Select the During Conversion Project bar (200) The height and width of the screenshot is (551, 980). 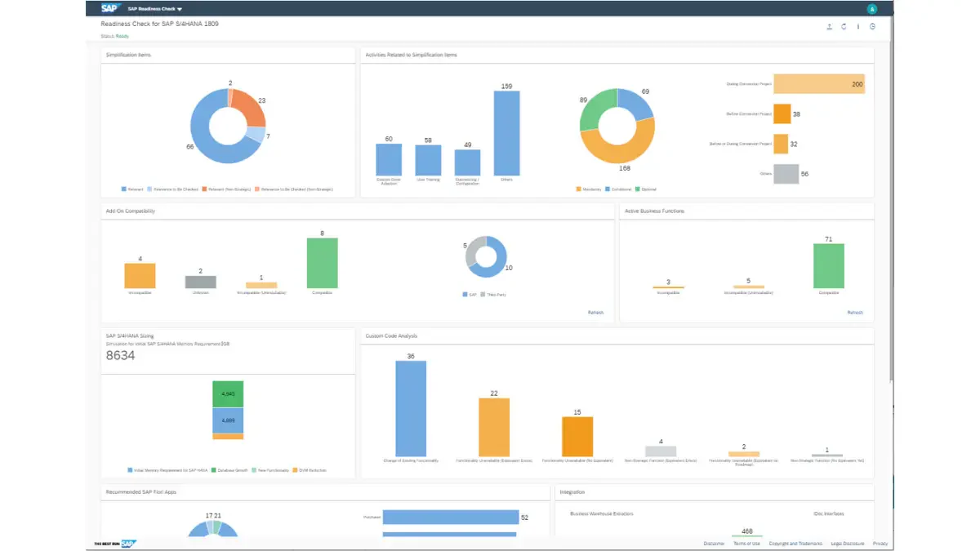click(x=819, y=84)
